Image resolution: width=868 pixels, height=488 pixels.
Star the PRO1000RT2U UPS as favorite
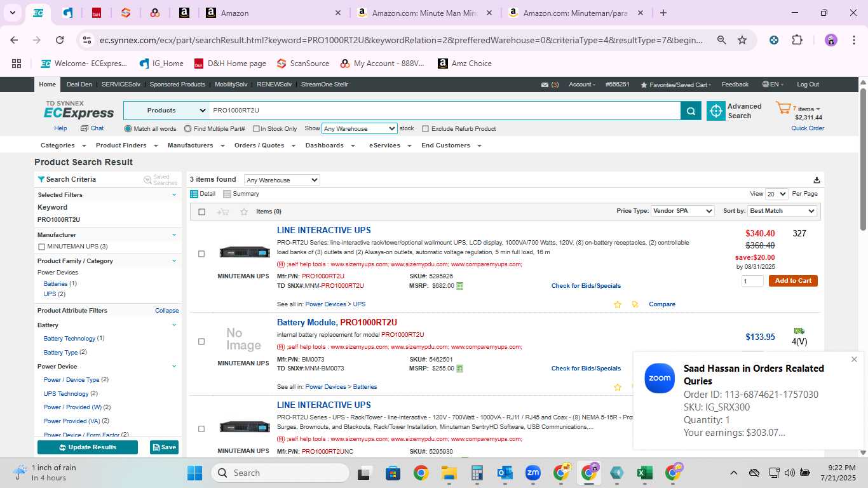click(617, 304)
